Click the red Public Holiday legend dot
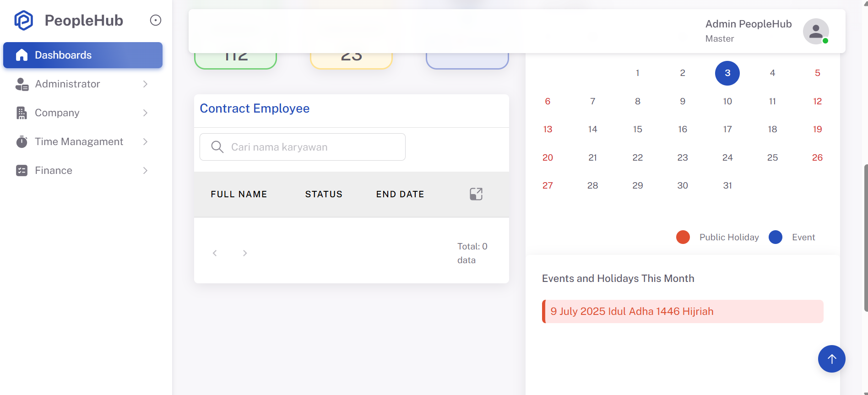868x395 pixels. click(683, 237)
